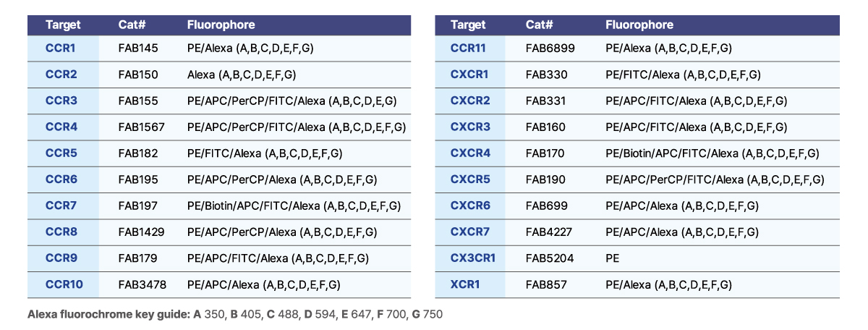Viewport: 868px width, 330px height.
Task: Click the CCR5 target name
Action: [61, 153]
